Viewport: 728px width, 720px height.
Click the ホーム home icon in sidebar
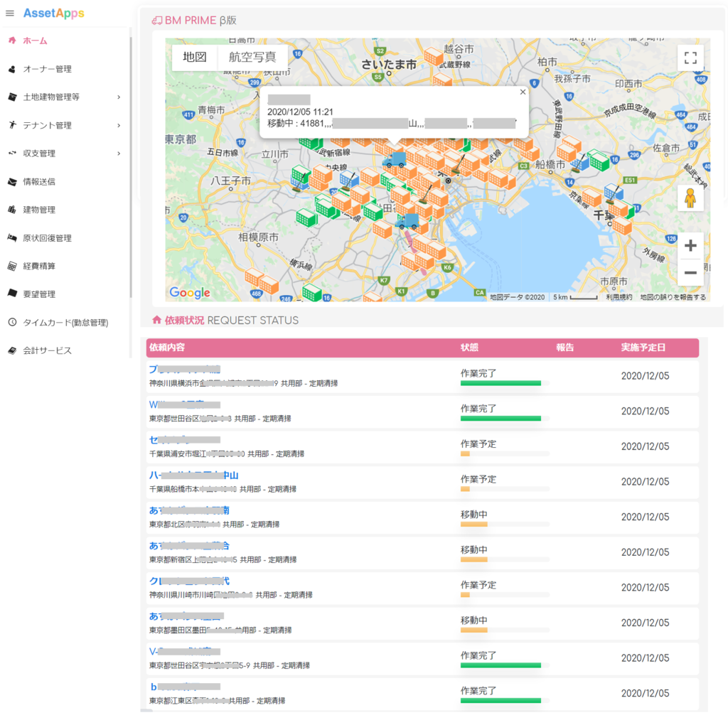pos(13,41)
